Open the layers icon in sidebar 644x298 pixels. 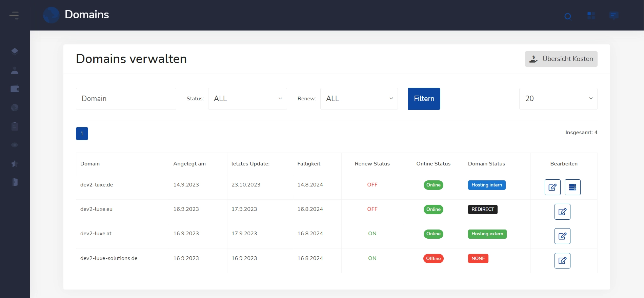[x=15, y=51]
